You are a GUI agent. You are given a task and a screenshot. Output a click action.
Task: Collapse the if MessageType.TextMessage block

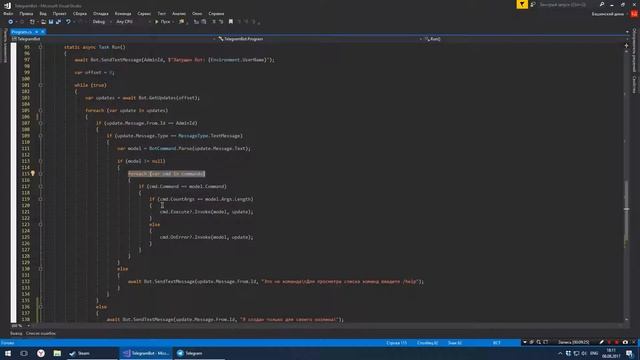(40, 136)
